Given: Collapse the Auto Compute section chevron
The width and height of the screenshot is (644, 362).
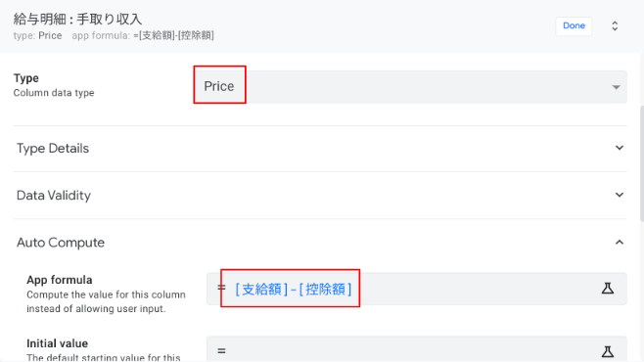Looking at the screenshot, I should [x=620, y=243].
